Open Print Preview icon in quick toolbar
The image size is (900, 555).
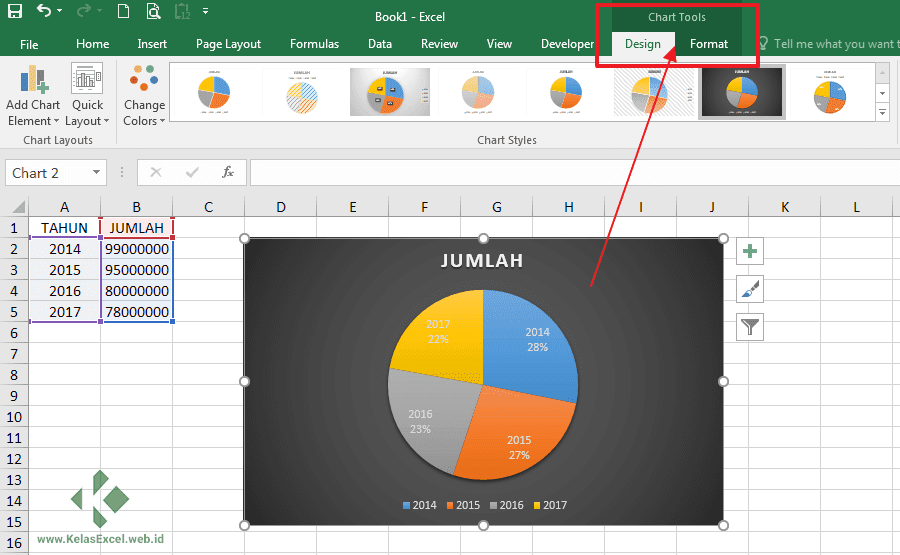tap(153, 11)
